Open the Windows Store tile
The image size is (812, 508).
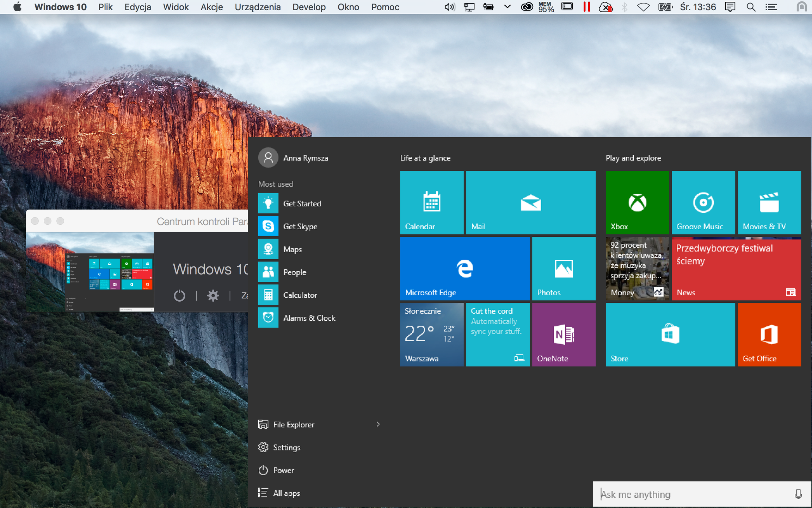pos(670,334)
